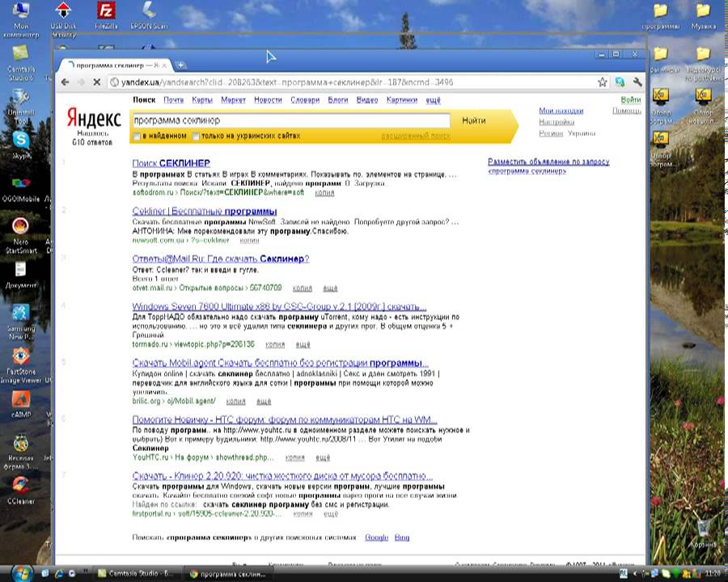This screenshot has height=582, width=728.
Task: Expand 'ещё' in Yandex top services
Action: tap(434, 99)
